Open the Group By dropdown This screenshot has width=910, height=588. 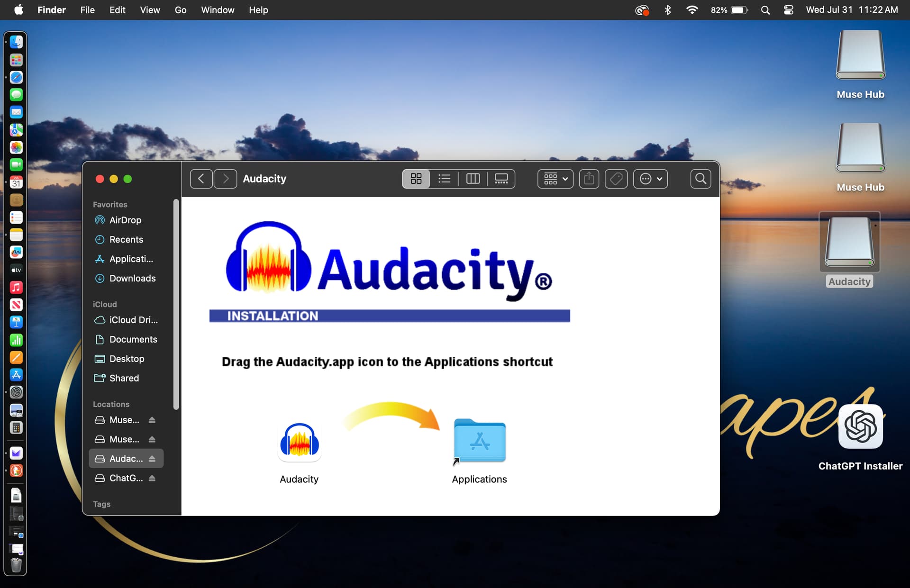click(x=555, y=179)
